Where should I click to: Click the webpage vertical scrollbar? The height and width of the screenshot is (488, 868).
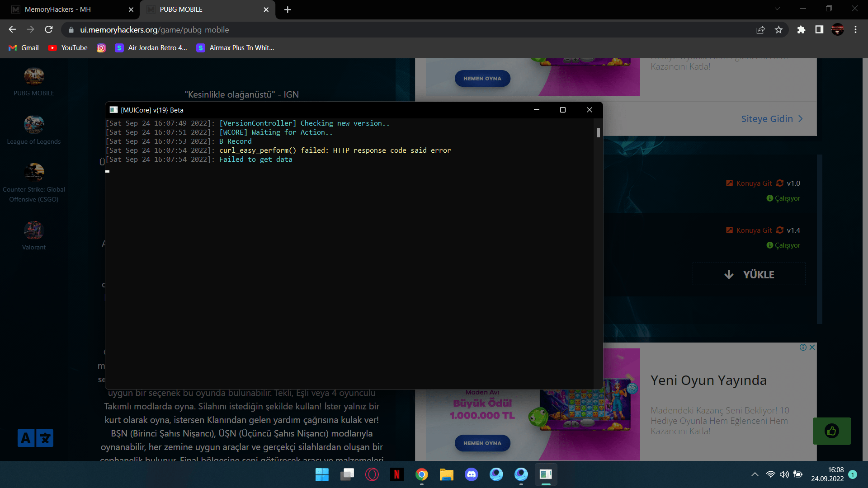[865, 259]
